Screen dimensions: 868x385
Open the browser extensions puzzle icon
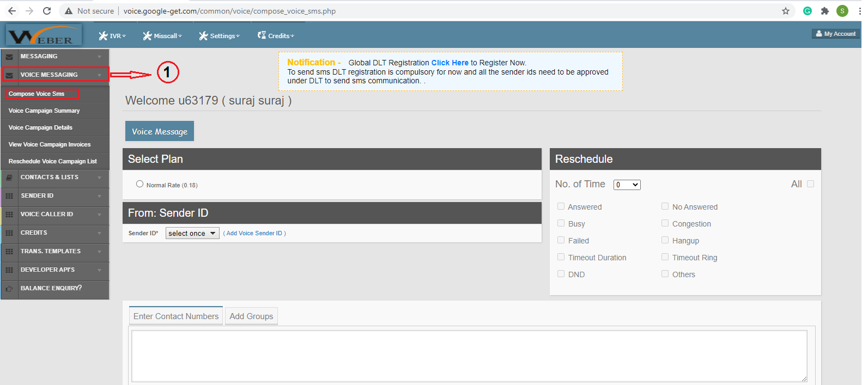click(825, 11)
